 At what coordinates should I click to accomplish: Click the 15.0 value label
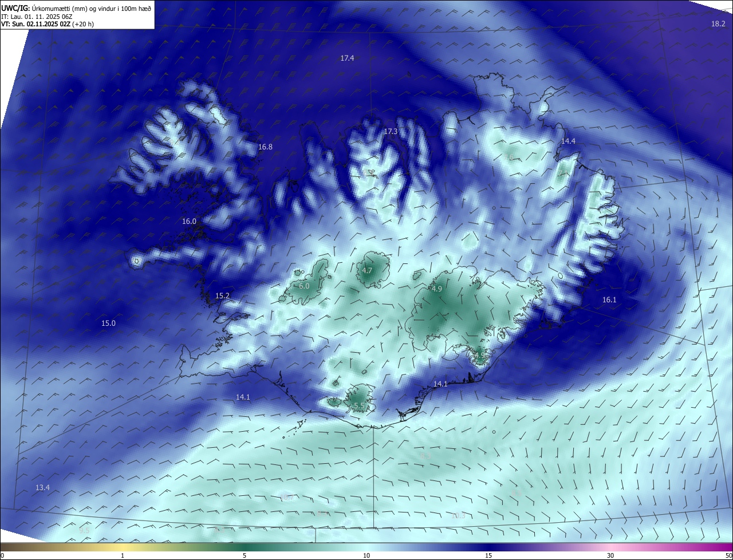(x=108, y=324)
